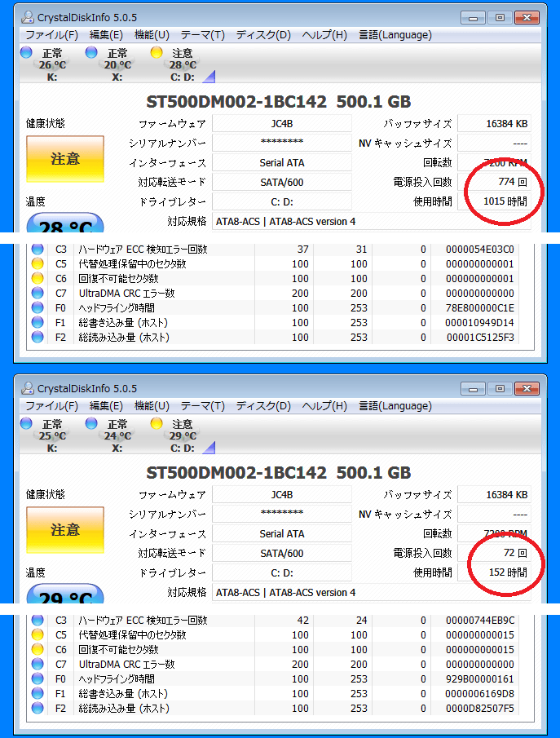Click the CrystalDiskInfo app icon in lower title bar

click(28, 388)
